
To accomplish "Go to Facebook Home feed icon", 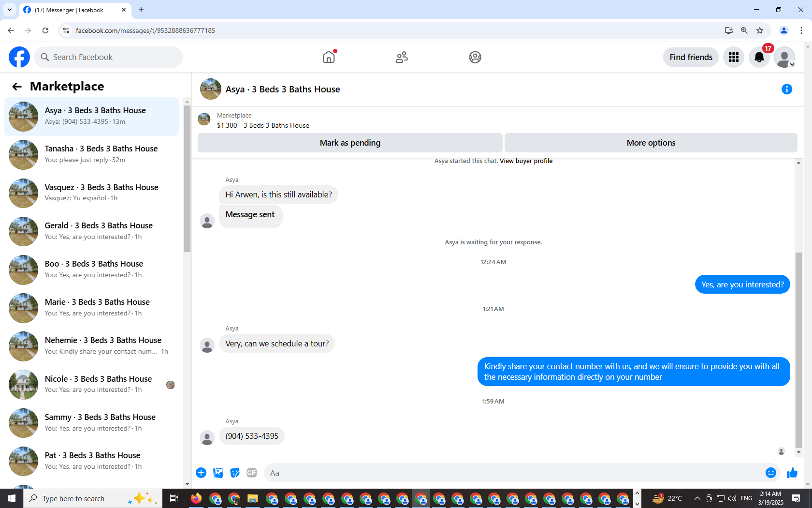I will pos(329,57).
